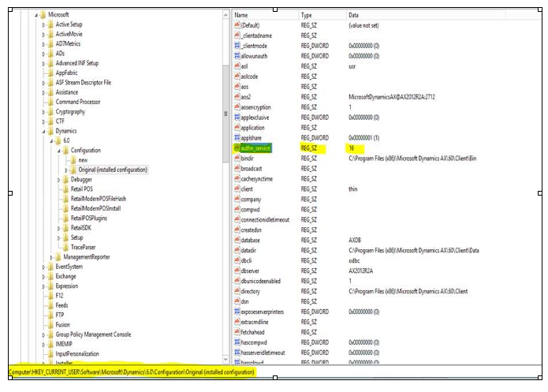Click the database string value icon
548x392 pixels.
[237, 241]
